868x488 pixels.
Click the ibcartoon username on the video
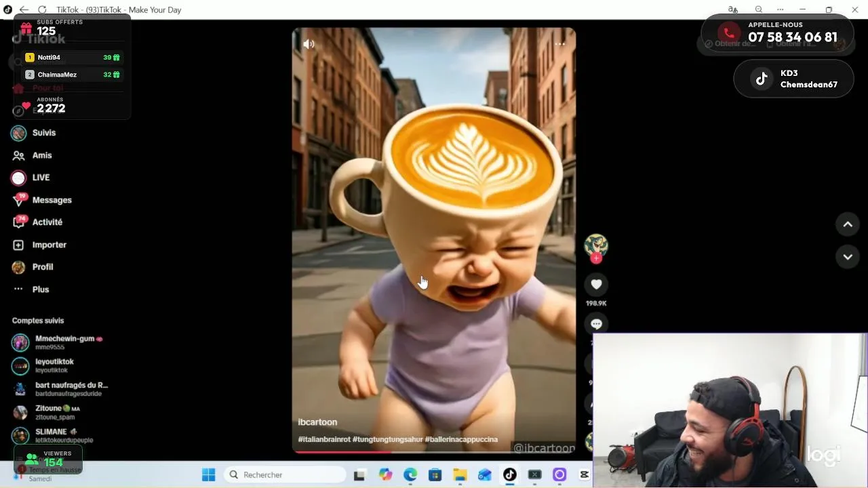tap(317, 422)
